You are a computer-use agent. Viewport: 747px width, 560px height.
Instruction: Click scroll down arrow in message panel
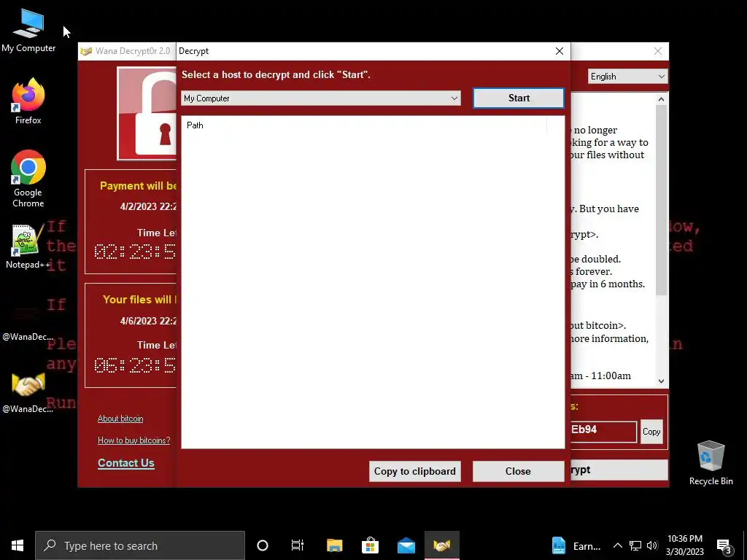point(661,381)
